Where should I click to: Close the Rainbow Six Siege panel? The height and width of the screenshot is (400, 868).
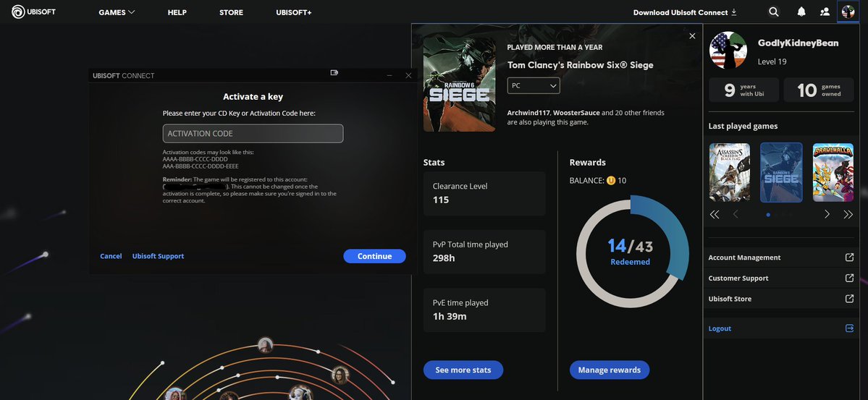(692, 36)
